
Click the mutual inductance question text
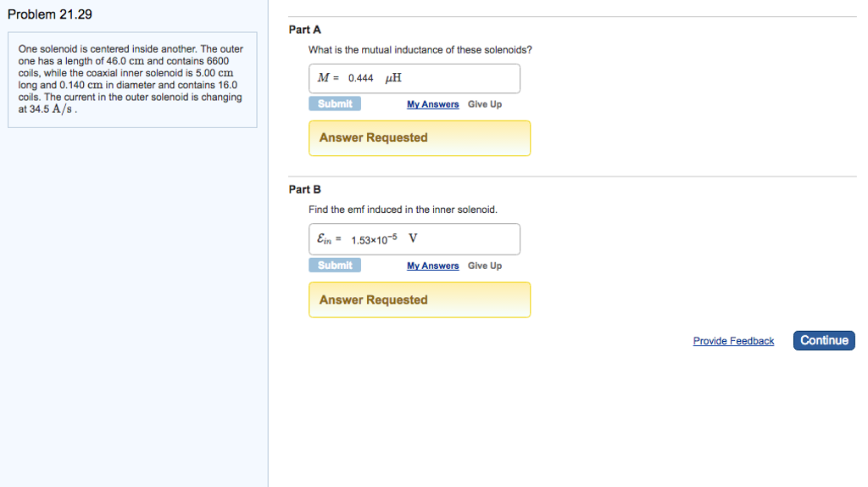pos(420,50)
